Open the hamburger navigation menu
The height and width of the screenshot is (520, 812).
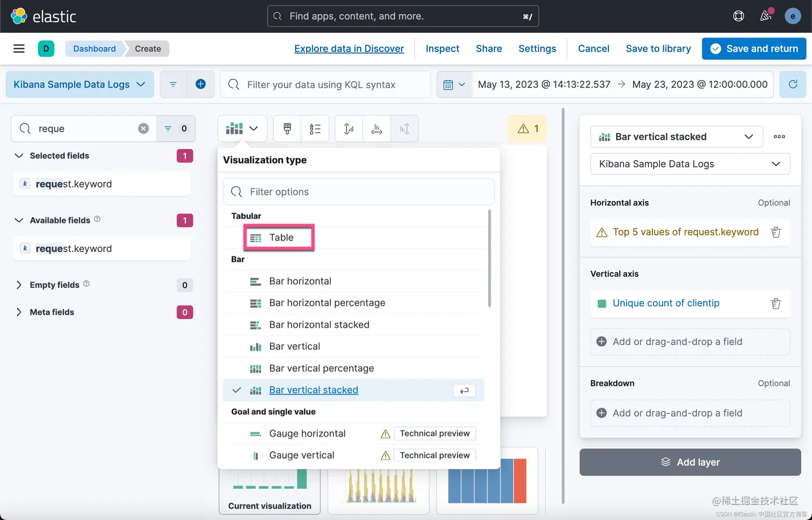(19, 48)
